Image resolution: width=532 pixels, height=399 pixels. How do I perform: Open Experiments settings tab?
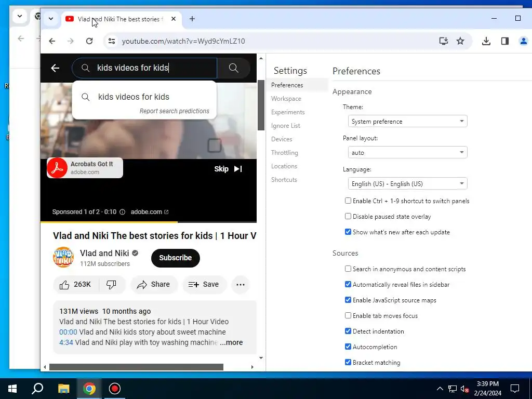point(288,112)
